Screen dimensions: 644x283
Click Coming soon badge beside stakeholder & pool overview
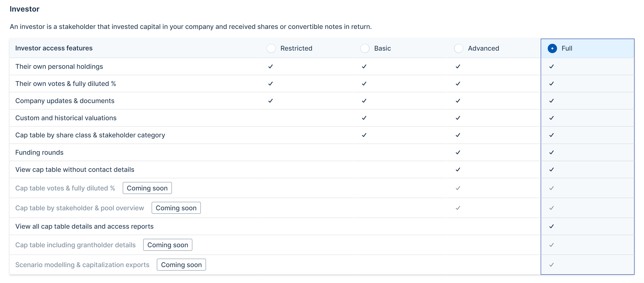(x=176, y=208)
